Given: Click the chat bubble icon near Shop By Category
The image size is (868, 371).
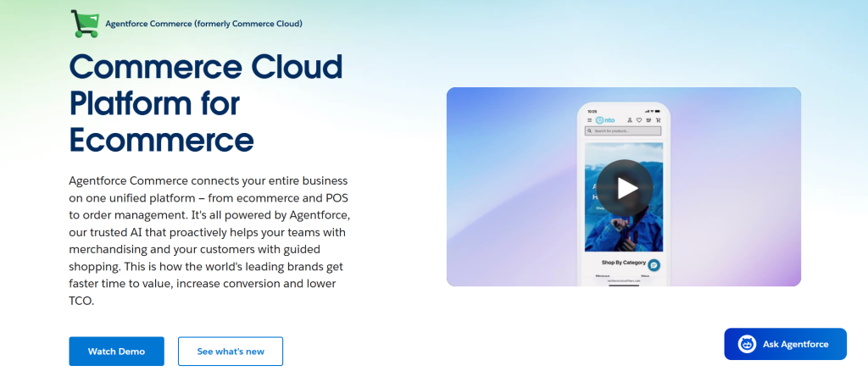Looking at the screenshot, I should (654, 265).
